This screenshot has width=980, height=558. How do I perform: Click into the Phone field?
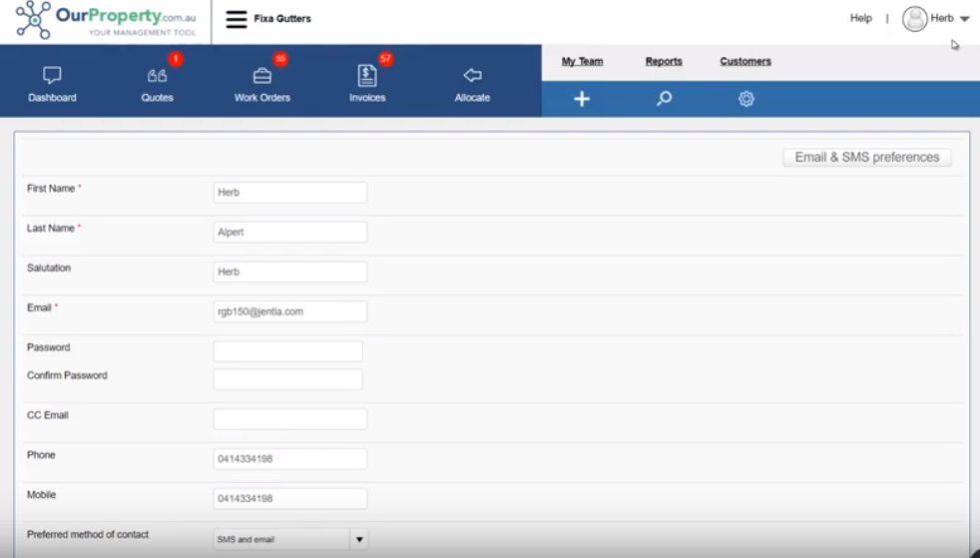pyautogui.click(x=290, y=458)
